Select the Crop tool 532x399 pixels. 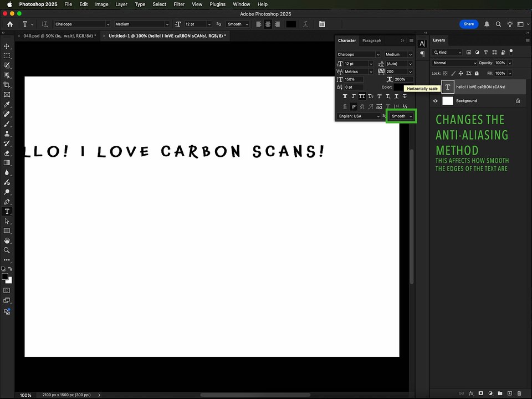7,85
